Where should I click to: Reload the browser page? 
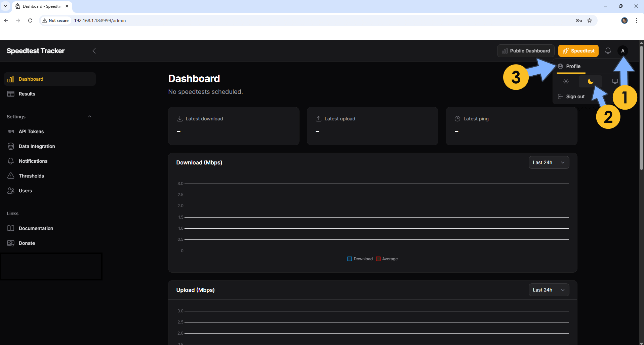[x=30, y=21]
